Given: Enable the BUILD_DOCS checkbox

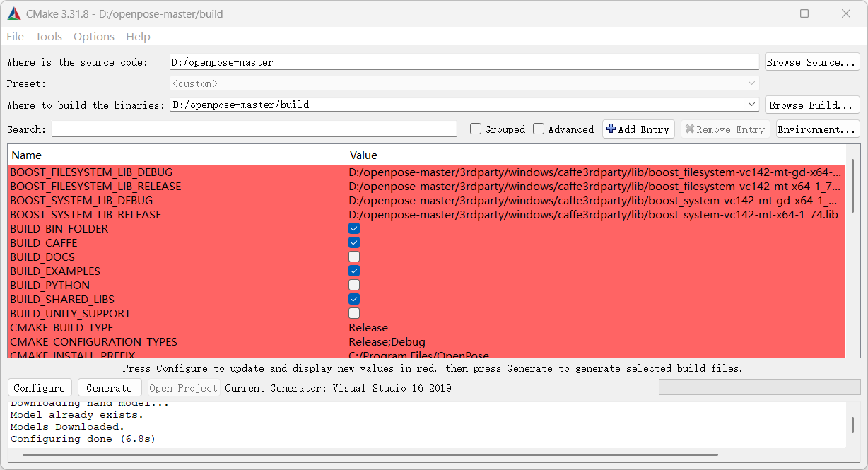Looking at the screenshot, I should coord(353,257).
